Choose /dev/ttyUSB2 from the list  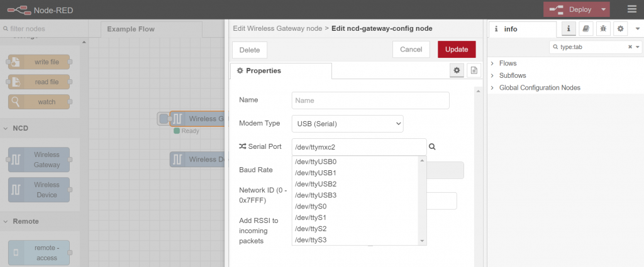[356, 183]
